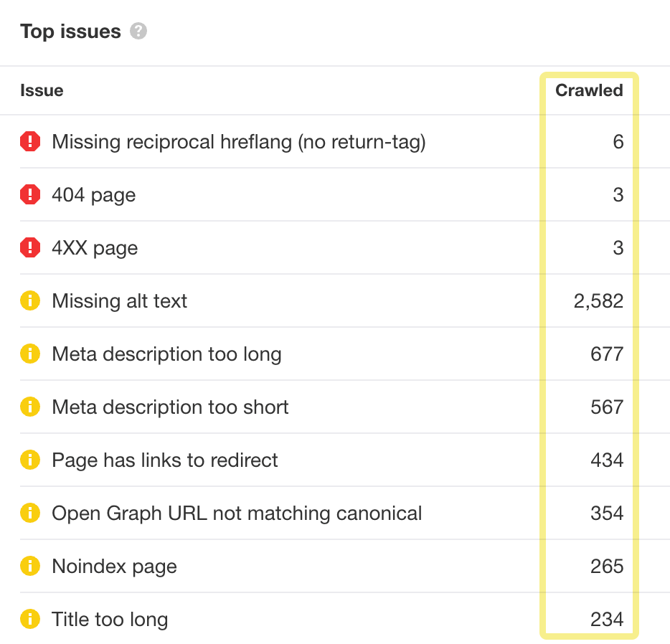This screenshot has height=644, width=670.
Task: Click the red error icon beside Missing reciprocal hreflang
Action: tap(30, 141)
